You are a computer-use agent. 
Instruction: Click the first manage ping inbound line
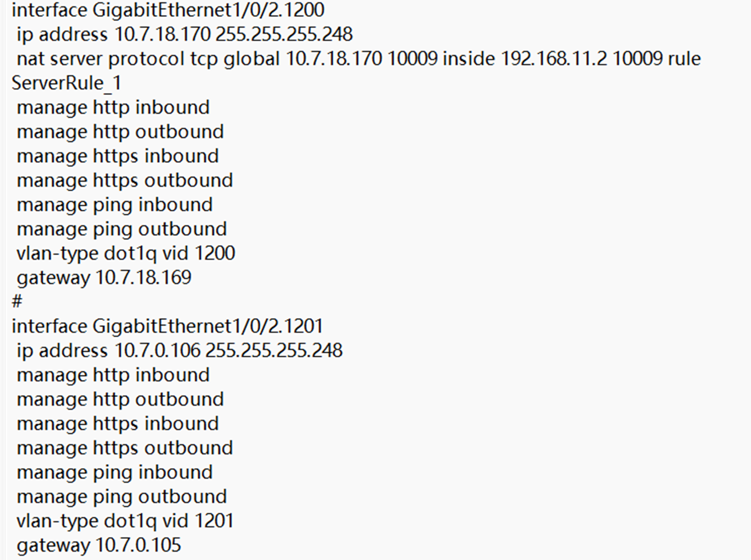(x=115, y=205)
